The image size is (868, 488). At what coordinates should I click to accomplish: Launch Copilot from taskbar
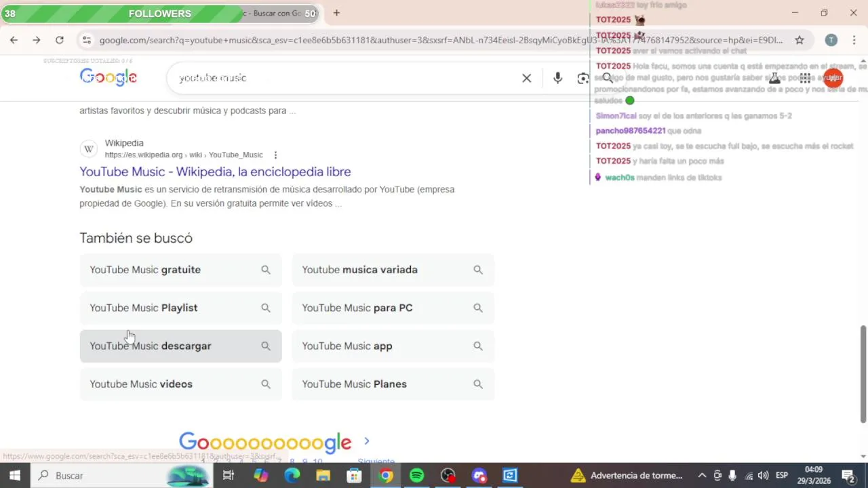[x=261, y=475]
